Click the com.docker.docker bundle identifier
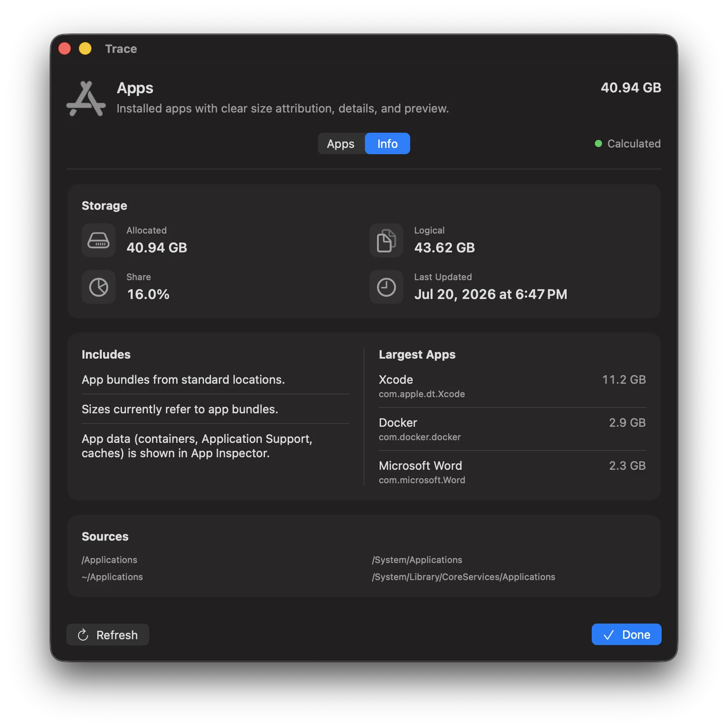This screenshot has height=728, width=728. 420,437
